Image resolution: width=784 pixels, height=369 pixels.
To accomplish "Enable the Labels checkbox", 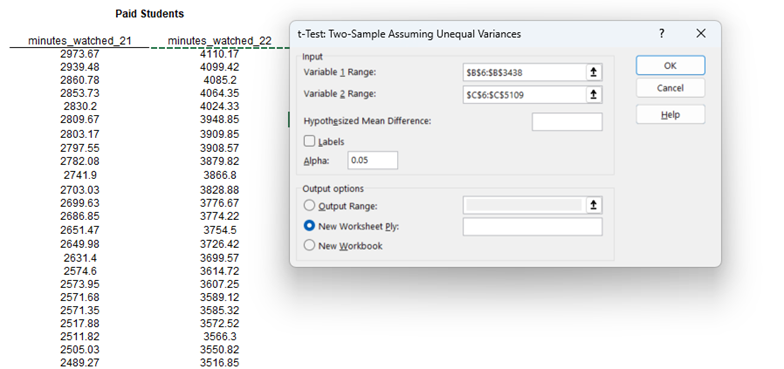I will (310, 142).
